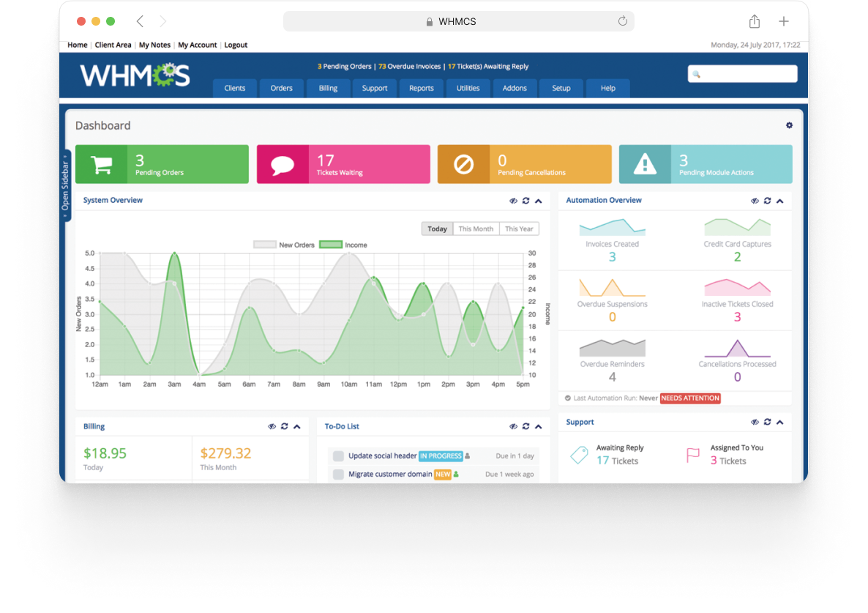This screenshot has width=868, height=613.
Task: Hide the System Overview widget via eye icon
Action: pos(513,201)
